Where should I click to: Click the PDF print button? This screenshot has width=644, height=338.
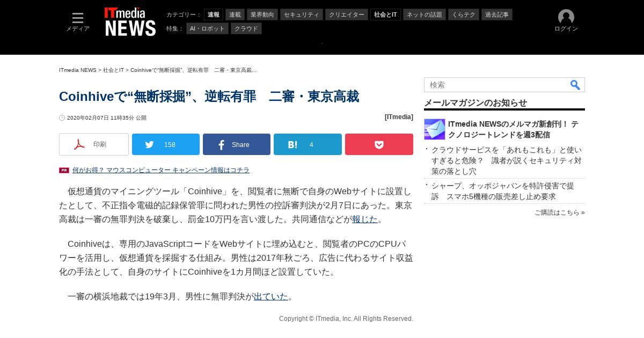point(94,144)
